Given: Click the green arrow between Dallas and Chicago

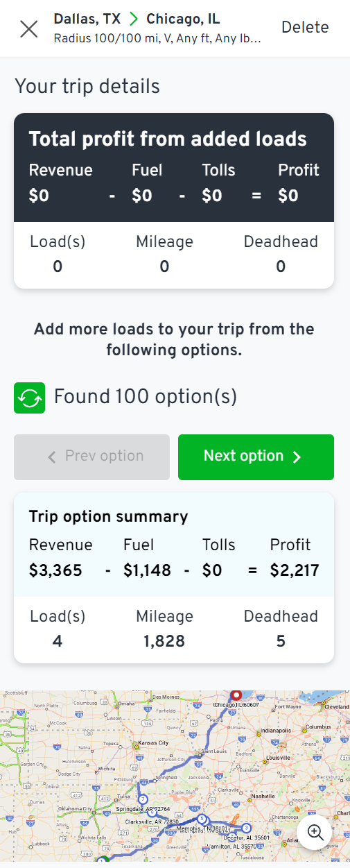Looking at the screenshot, I should [134, 19].
